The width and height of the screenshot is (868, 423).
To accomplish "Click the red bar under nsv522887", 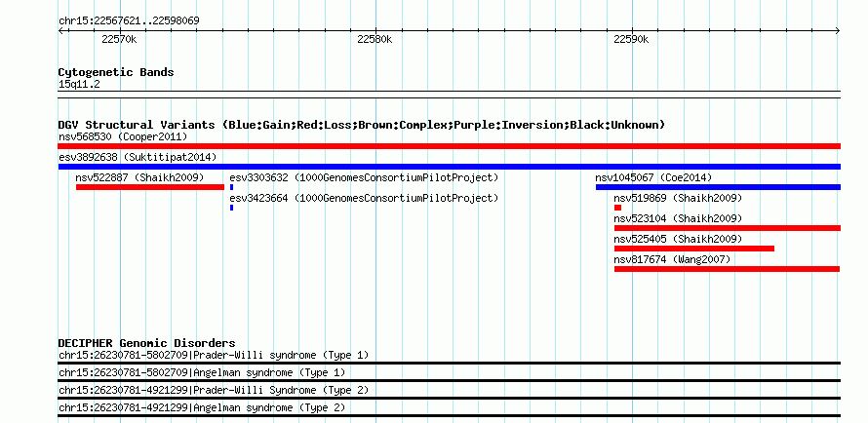I will click(x=149, y=187).
